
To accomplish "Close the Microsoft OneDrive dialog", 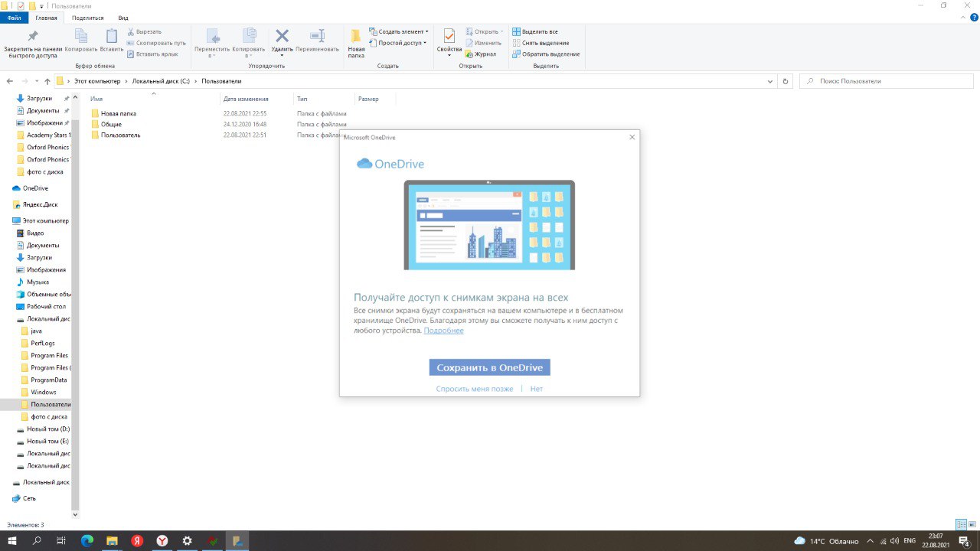I will pyautogui.click(x=632, y=137).
